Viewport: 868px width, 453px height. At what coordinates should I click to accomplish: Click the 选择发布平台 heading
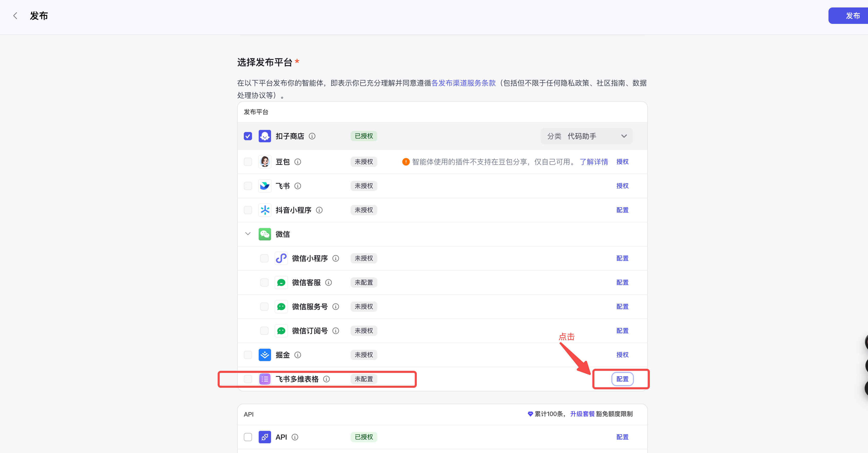click(x=265, y=62)
